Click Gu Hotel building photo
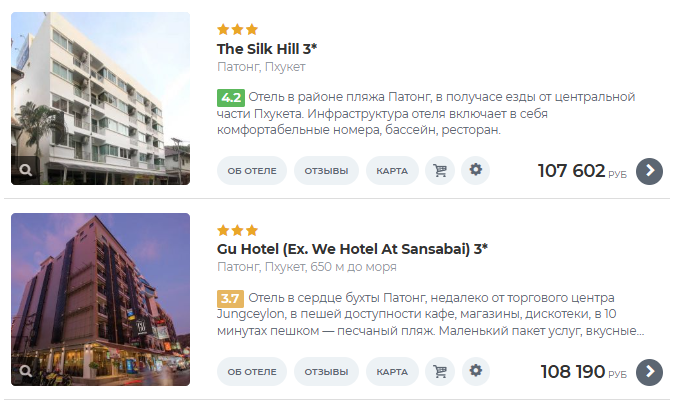The width and height of the screenshot is (673, 404). [x=100, y=299]
